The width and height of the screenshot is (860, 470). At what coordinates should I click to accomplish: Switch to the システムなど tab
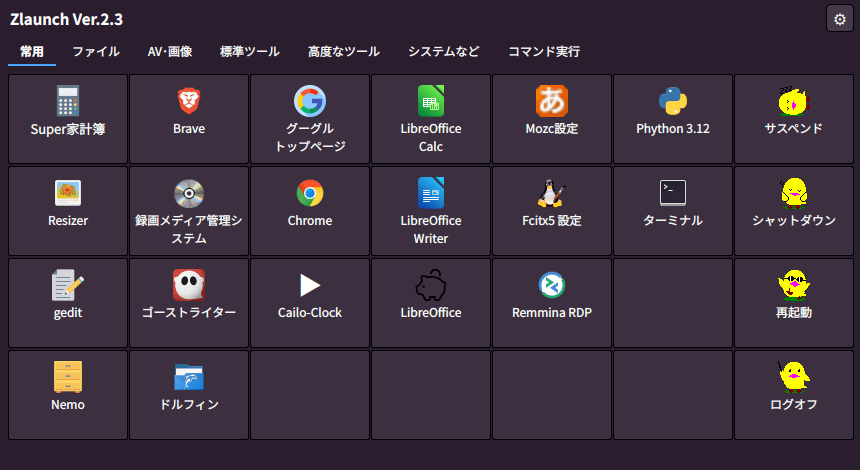coord(444,52)
